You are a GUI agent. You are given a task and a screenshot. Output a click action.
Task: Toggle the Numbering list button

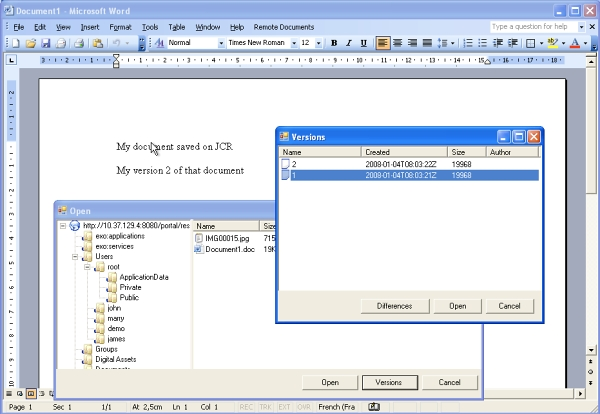468,43
